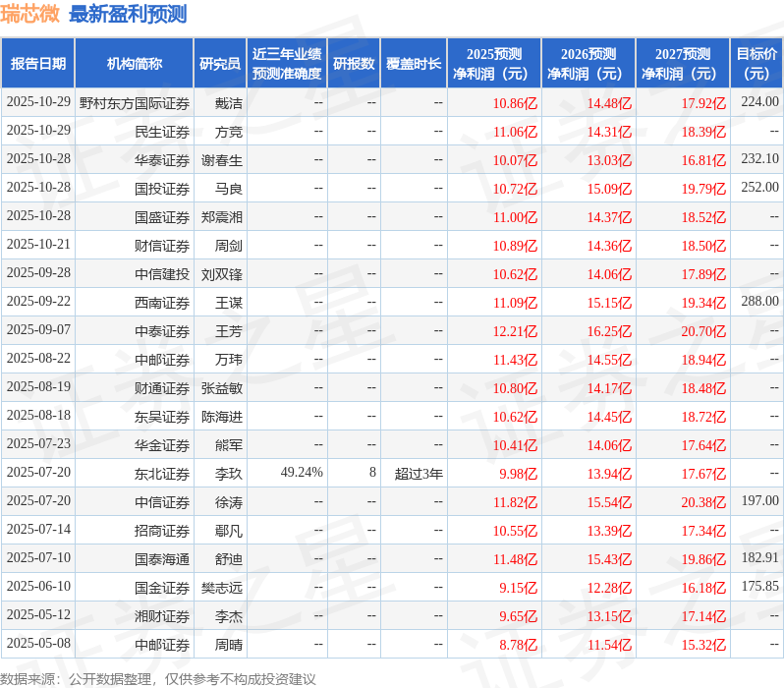
Task: Click date 2025-08-22 cell
Action: pos(38,359)
